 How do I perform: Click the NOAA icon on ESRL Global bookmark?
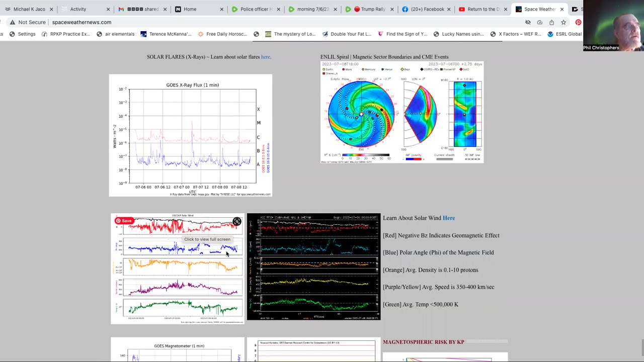click(550, 34)
